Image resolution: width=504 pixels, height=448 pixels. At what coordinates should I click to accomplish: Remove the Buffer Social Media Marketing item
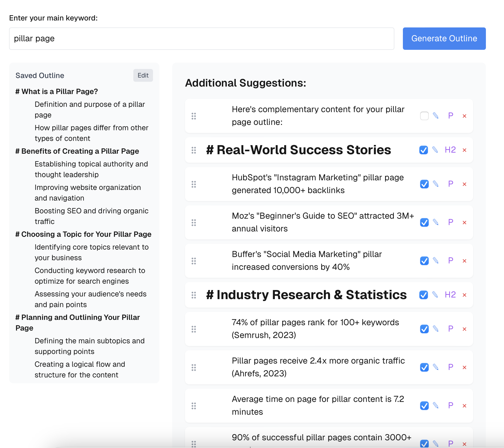pyautogui.click(x=464, y=261)
